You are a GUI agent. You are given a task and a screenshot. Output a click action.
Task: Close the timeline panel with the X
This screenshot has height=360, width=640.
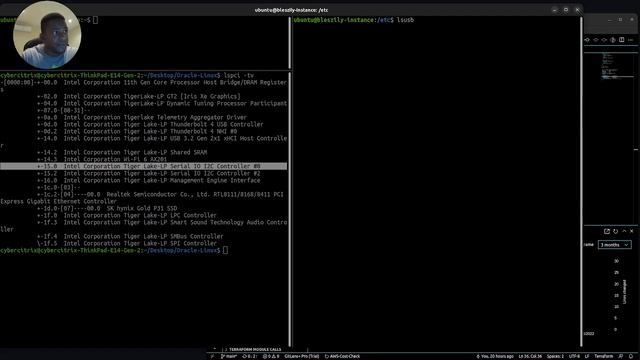pyautogui.click(x=631, y=231)
